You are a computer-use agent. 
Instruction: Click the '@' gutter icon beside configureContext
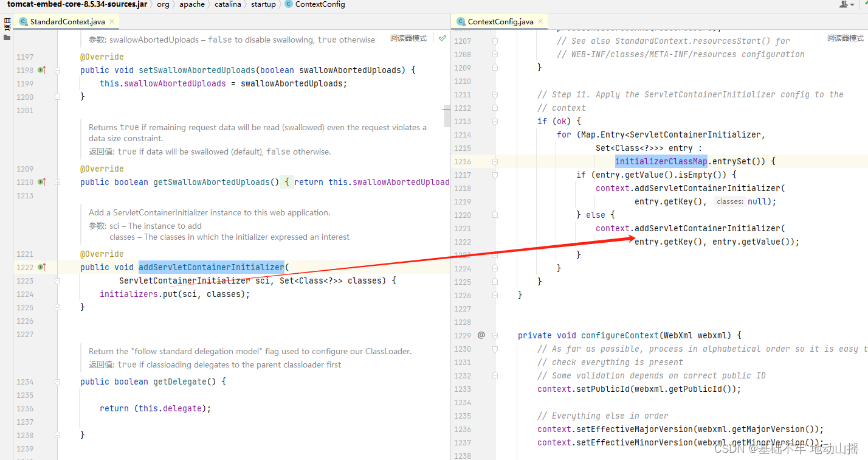tap(481, 335)
